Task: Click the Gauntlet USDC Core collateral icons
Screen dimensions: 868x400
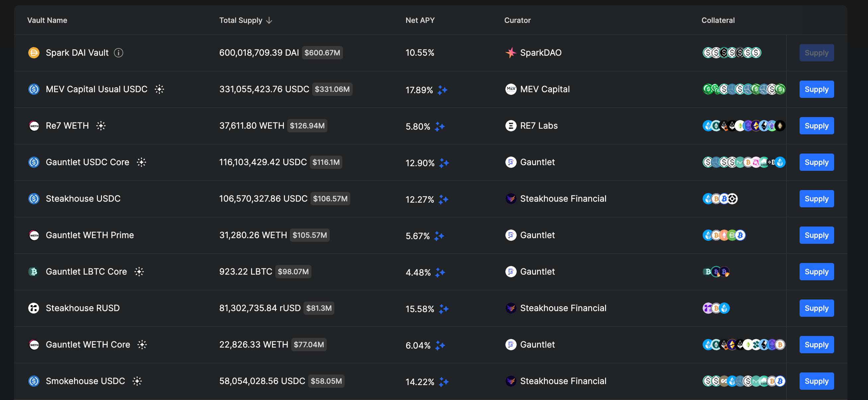Action: point(744,162)
